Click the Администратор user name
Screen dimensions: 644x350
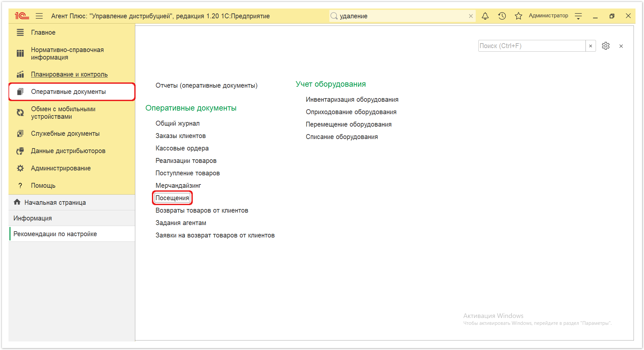click(x=548, y=16)
